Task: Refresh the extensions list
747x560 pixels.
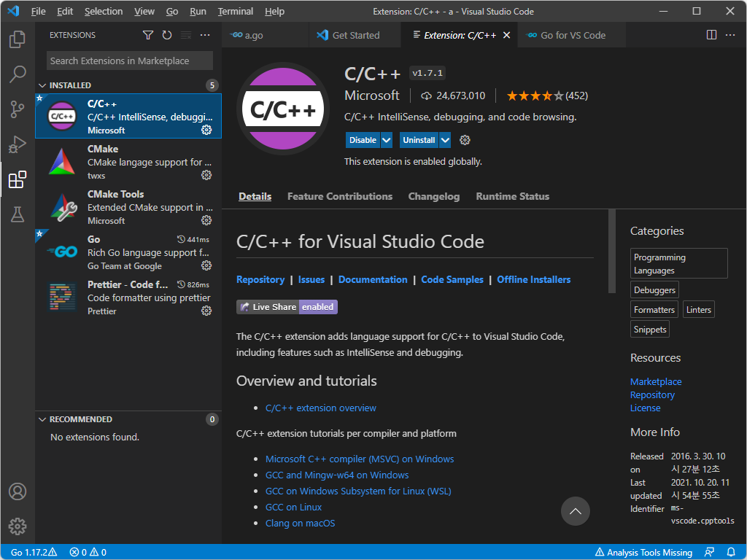Action: coord(167,35)
